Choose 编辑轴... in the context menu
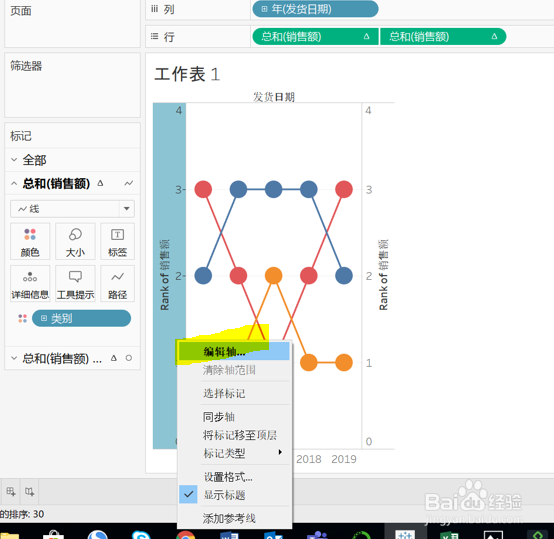 coord(234,351)
